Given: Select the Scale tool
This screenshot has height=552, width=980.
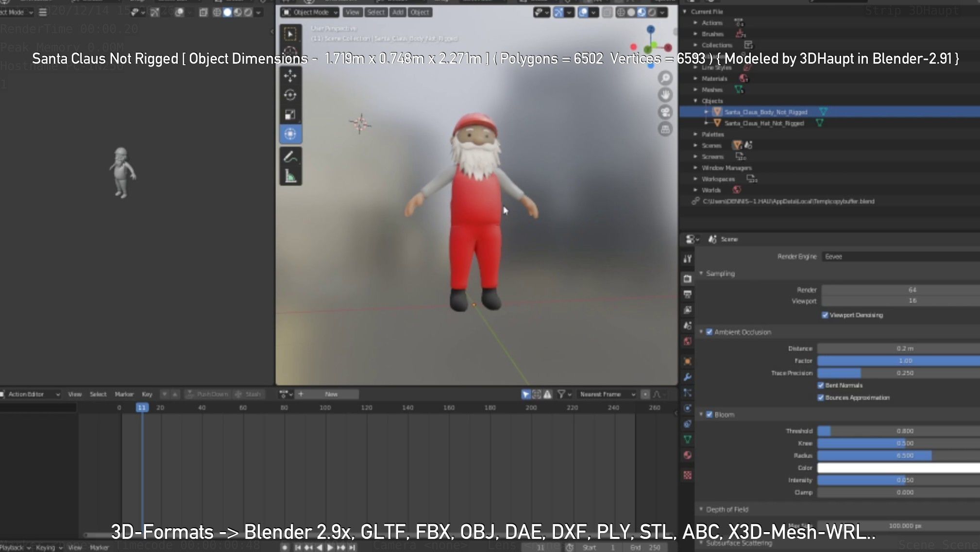Looking at the screenshot, I should (290, 115).
